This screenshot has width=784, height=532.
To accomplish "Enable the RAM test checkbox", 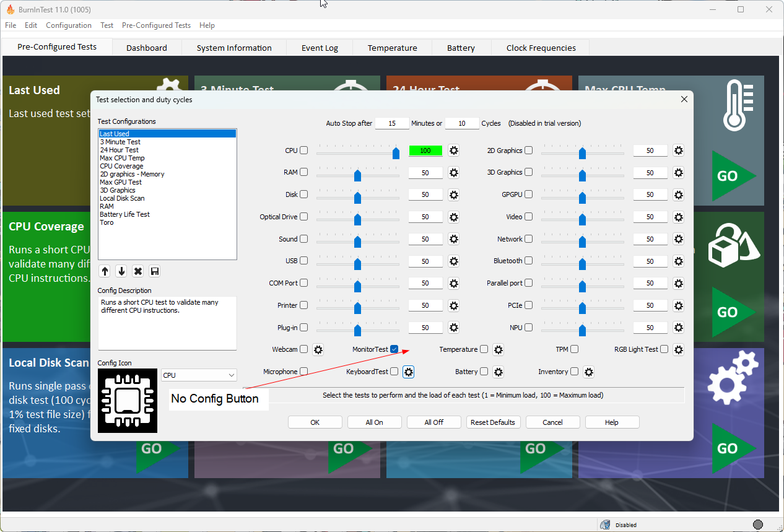I will pos(303,172).
